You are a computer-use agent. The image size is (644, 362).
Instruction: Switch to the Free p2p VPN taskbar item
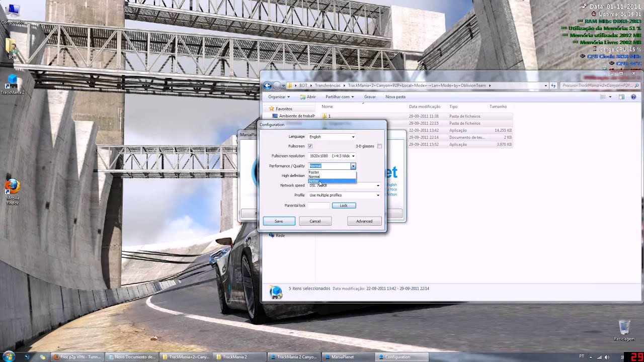click(78, 357)
